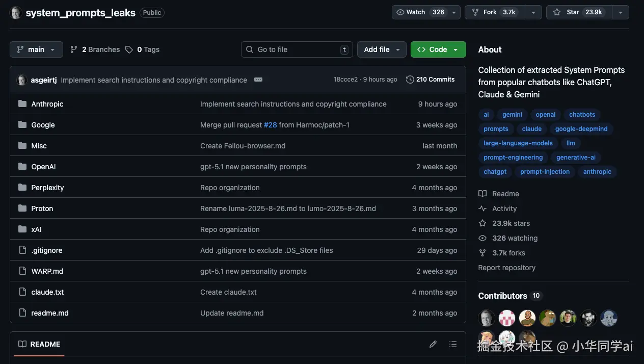This screenshot has height=364, width=644.
Task: Click the prompt-engineering topic tag
Action: pyautogui.click(x=514, y=158)
